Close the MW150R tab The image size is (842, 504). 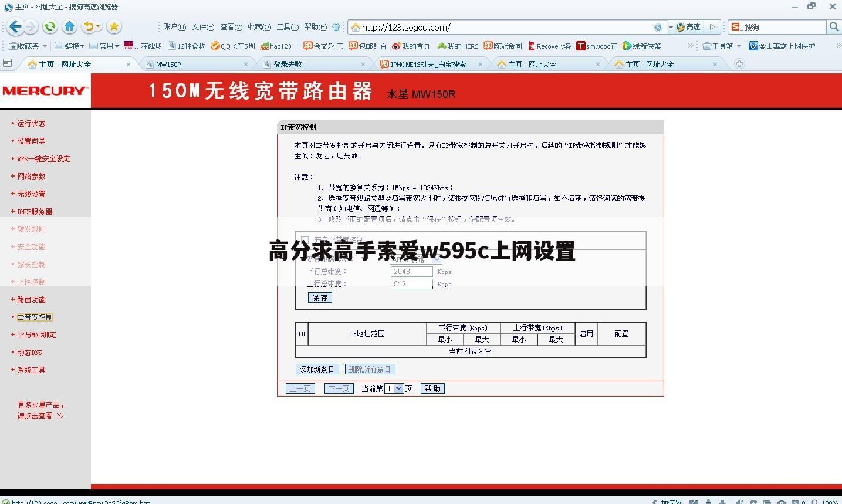tap(246, 65)
